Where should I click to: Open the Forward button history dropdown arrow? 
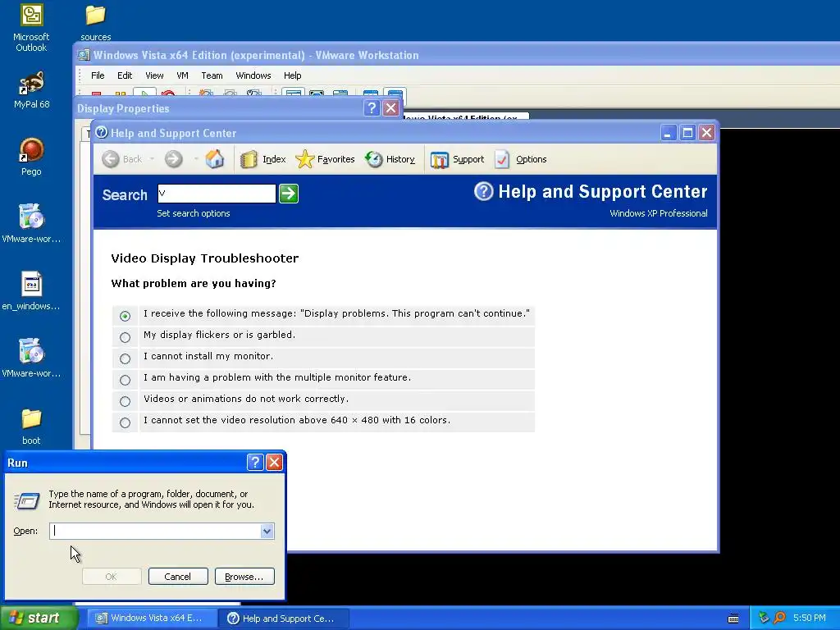[x=195, y=159]
